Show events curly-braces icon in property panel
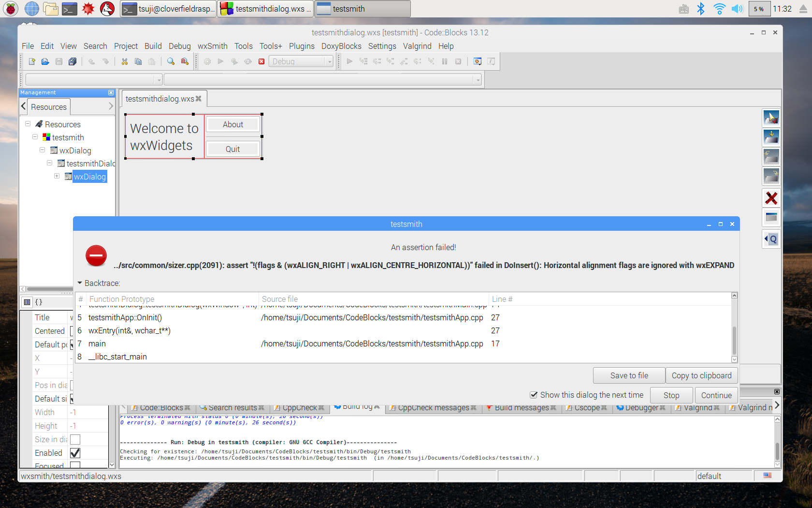This screenshot has width=812, height=508. coord(39,302)
